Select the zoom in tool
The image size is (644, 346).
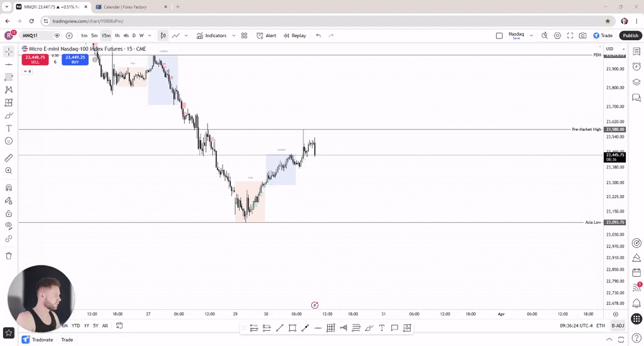[x=9, y=170]
